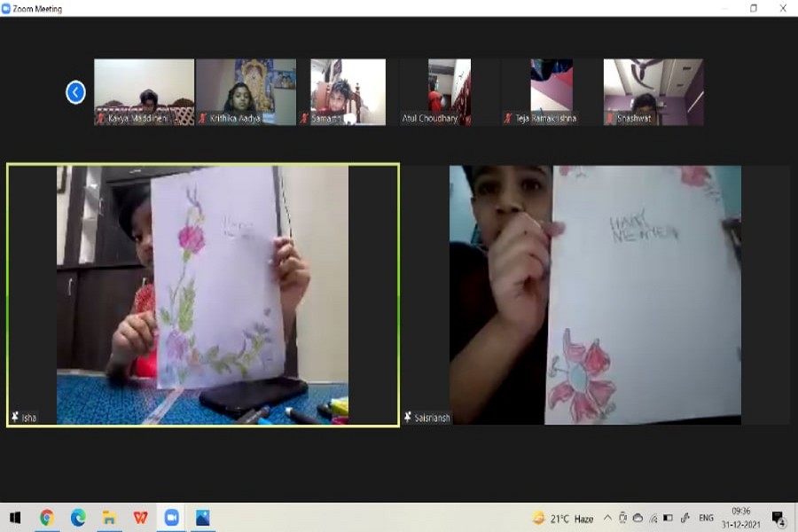
Task: Click the previous participants arrow button
Action: [76, 92]
